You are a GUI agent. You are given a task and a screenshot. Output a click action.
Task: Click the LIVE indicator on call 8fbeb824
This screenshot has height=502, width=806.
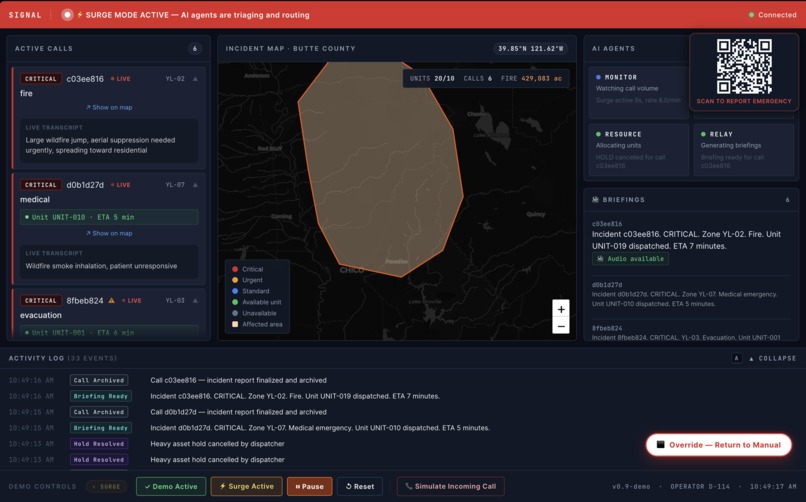coord(132,300)
